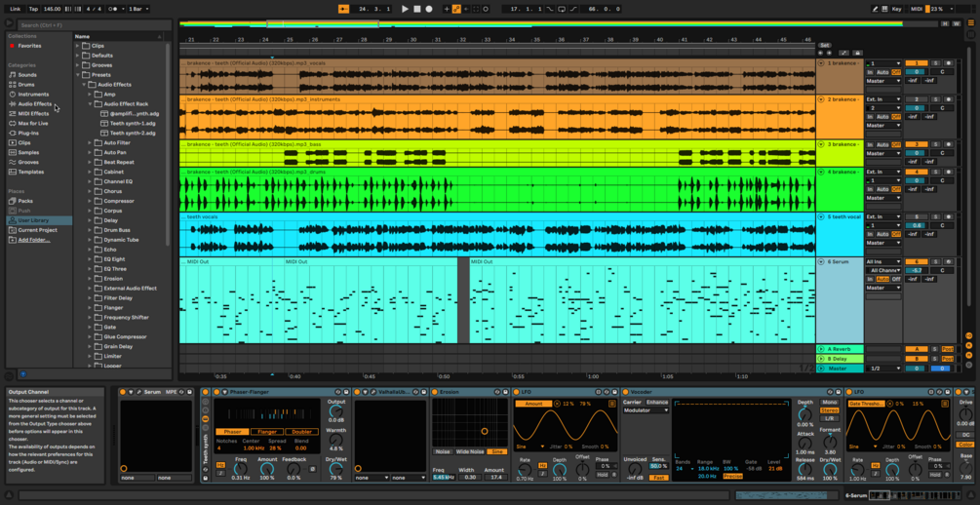Arm the Arrangement Record button
The image size is (980, 505).
click(x=429, y=9)
